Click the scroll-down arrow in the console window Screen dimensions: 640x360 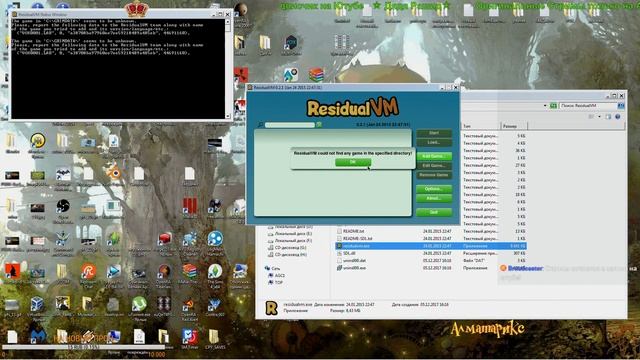coord(228,116)
